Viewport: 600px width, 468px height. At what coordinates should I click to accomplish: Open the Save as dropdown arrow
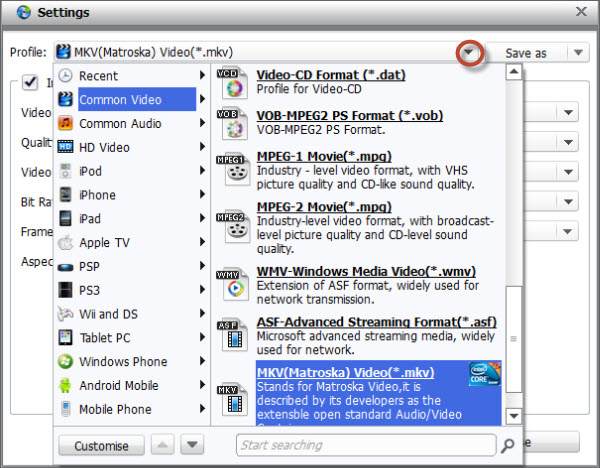pyautogui.click(x=578, y=52)
